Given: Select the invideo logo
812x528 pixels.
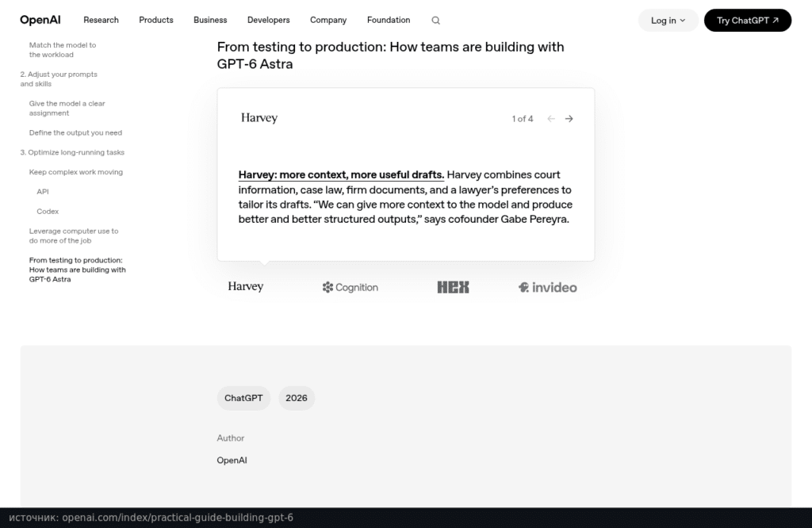Looking at the screenshot, I should [x=547, y=287].
